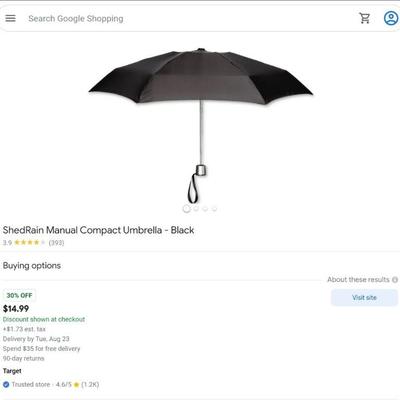This screenshot has height=400, width=400.
Task: Click the info icon beside About these results
Action: pos(395,280)
